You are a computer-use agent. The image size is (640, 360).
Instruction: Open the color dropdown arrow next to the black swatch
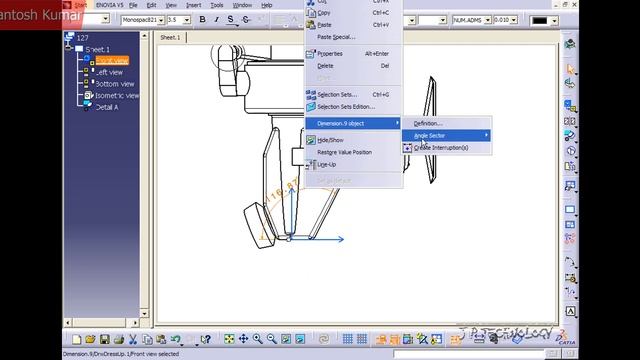pos(554,21)
